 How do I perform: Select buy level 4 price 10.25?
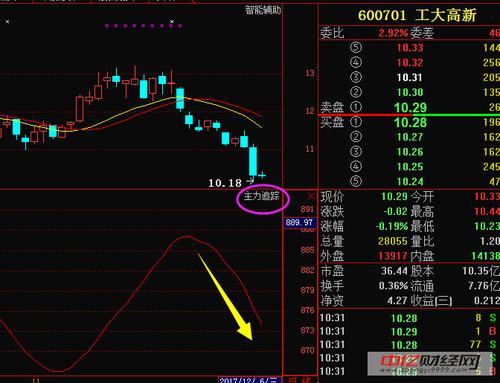click(x=410, y=167)
